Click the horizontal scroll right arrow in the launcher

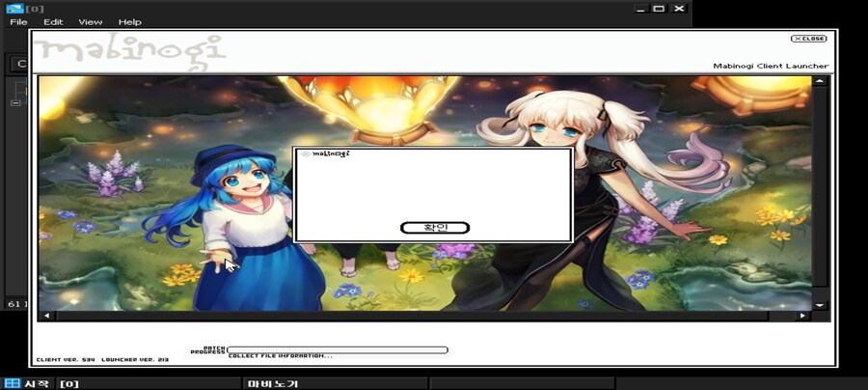point(802,316)
